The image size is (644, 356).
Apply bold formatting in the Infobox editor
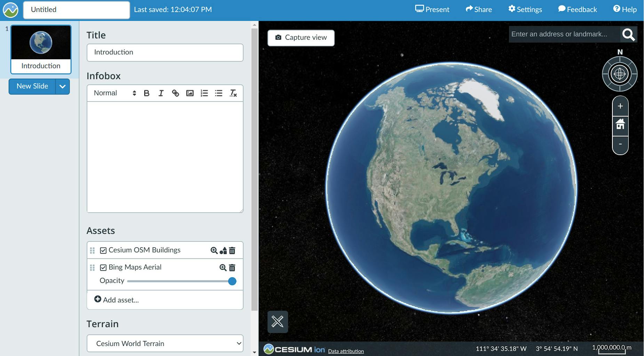(146, 93)
